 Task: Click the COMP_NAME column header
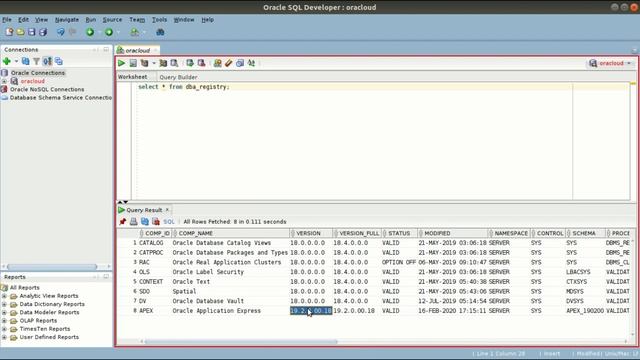[231, 233]
